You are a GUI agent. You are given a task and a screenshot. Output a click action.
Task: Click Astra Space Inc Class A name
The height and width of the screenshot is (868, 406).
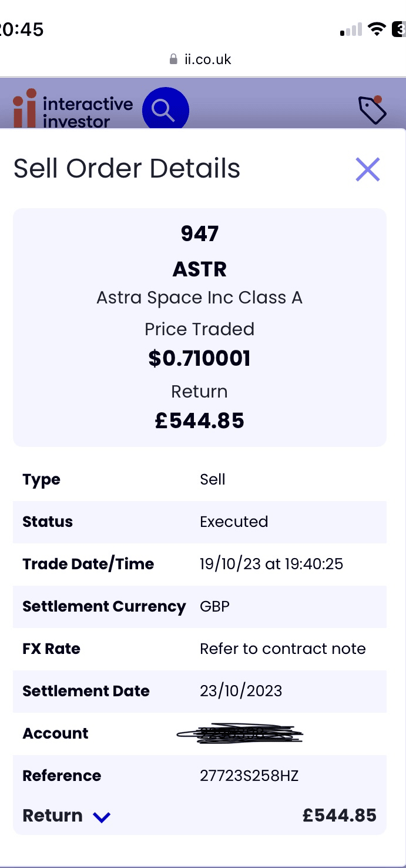point(200,298)
